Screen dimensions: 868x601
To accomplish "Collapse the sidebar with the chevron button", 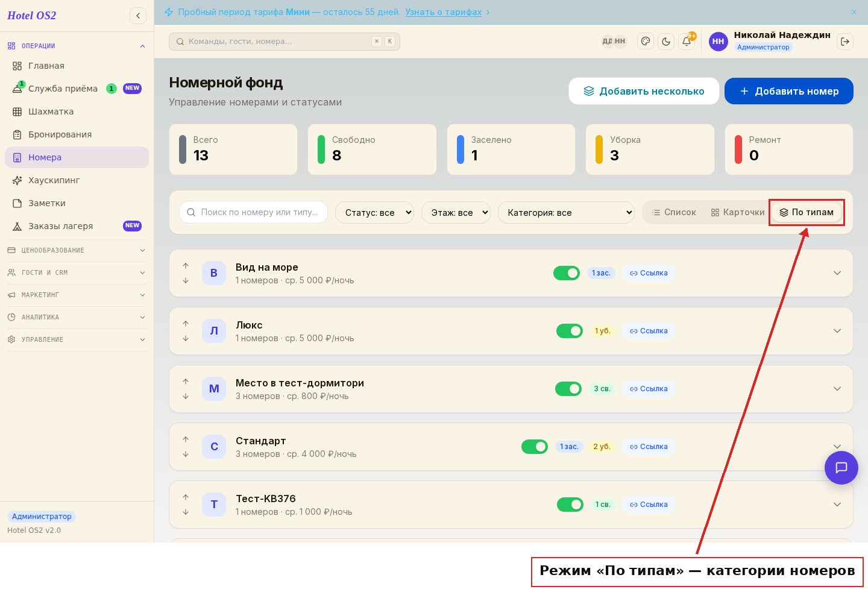I will 138,16.
